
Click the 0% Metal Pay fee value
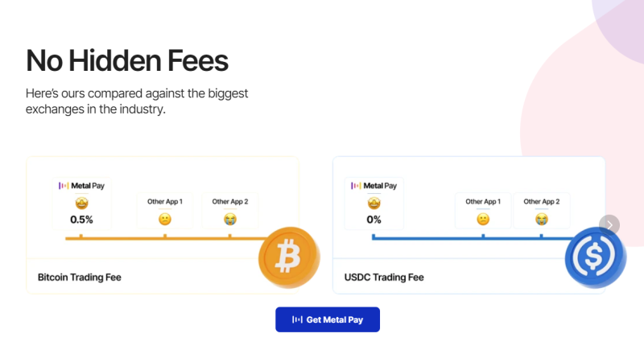click(374, 220)
